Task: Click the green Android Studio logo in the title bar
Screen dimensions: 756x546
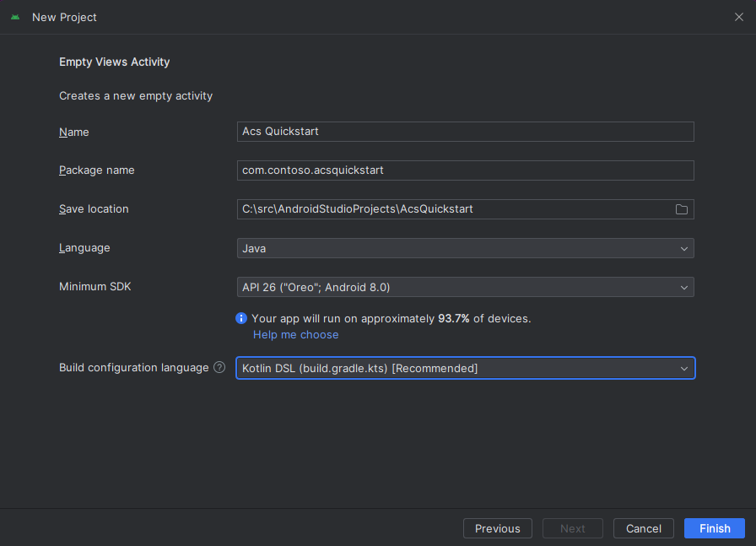Action: coord(13,17)
